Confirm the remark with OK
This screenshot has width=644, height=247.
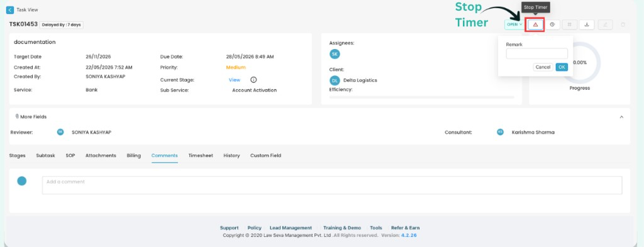[562, 67]
